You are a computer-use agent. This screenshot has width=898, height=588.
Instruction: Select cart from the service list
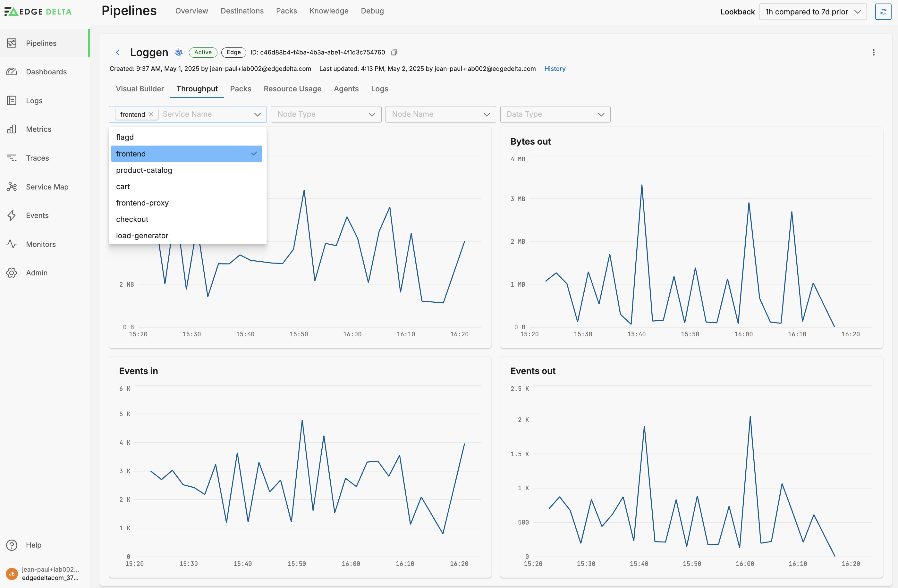[187, 186]
